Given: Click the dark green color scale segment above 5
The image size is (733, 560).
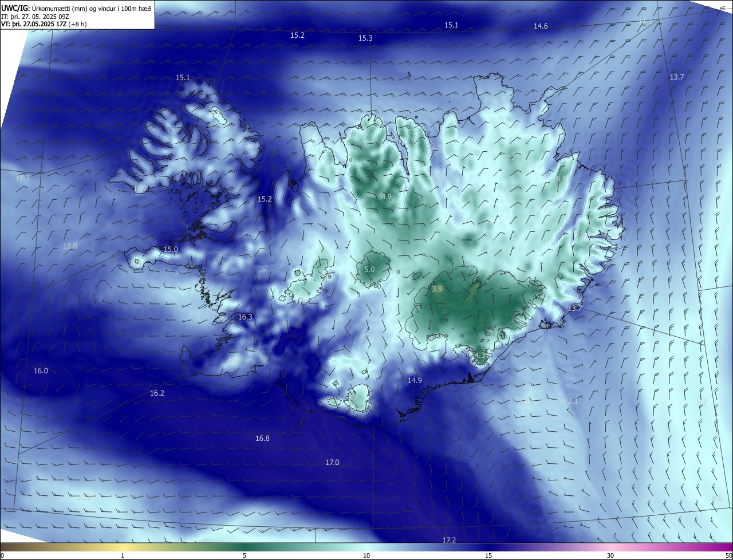Looking at the screenshot, I should [x=245, y=547].
